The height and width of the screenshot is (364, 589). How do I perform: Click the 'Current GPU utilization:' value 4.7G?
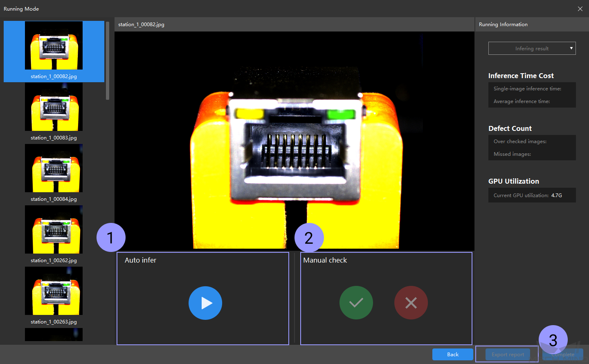pyautogui.click(x=556, y=195)
